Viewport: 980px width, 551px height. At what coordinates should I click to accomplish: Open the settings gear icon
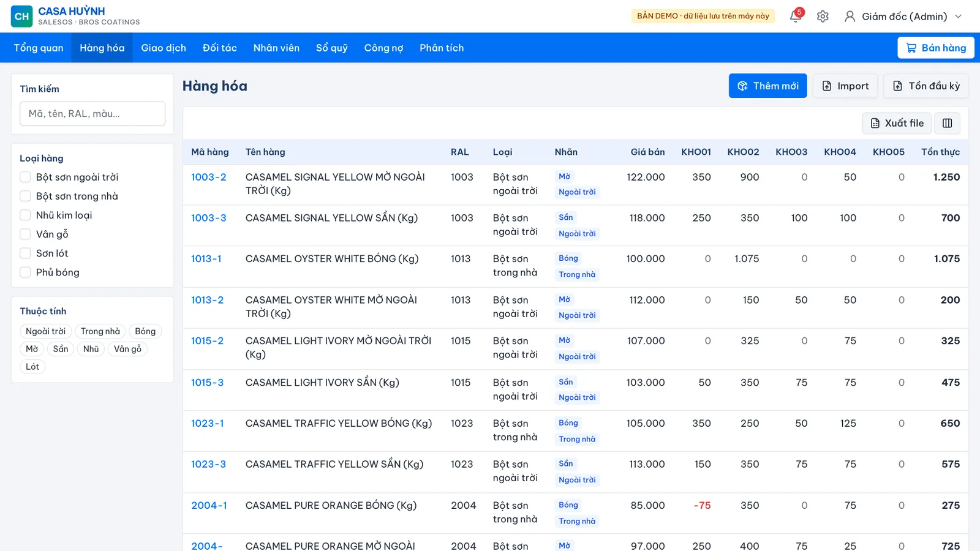823,17
